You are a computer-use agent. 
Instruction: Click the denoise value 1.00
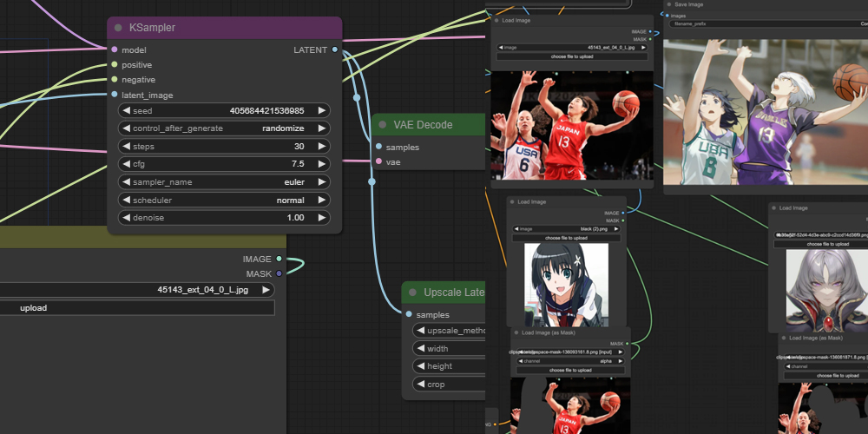(x=296, y=218)
